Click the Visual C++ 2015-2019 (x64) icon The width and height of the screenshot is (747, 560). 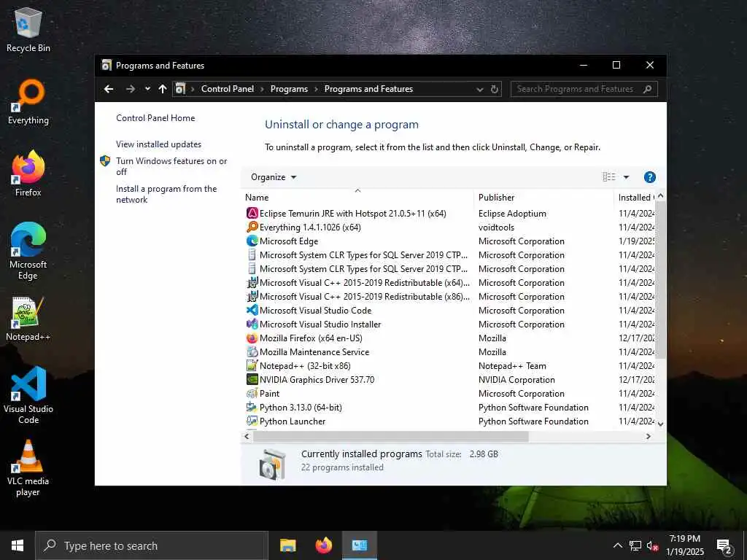(x=252, y=282)
